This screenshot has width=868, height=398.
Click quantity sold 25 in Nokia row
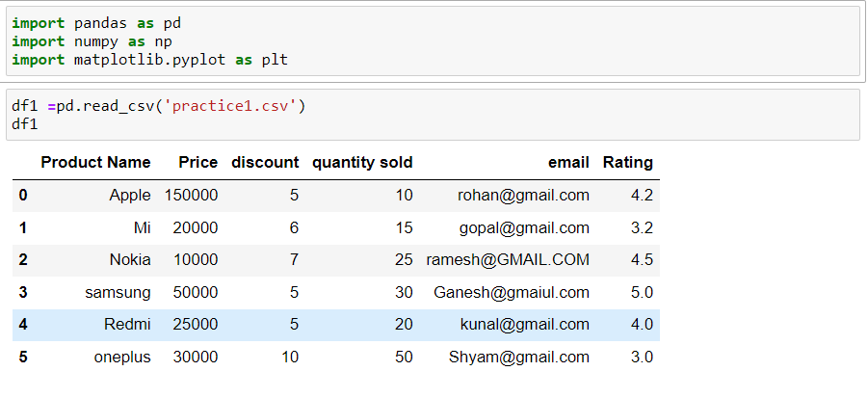tap(404, 259)
